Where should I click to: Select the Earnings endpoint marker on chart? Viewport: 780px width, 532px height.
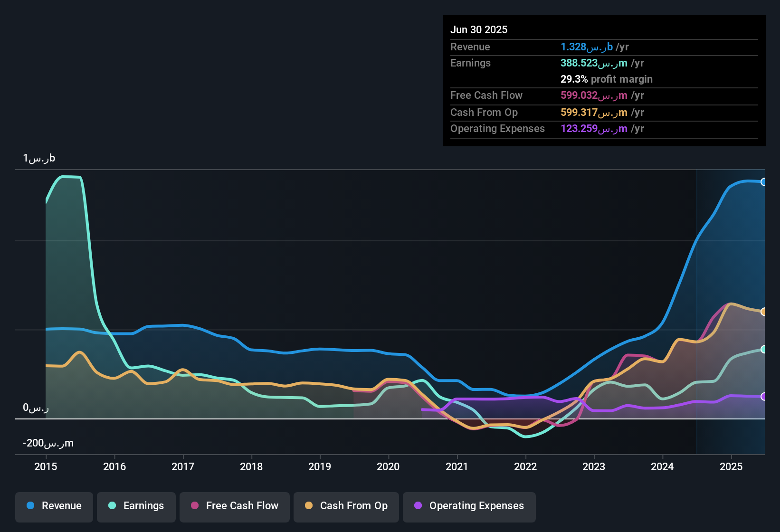point(763,349)
